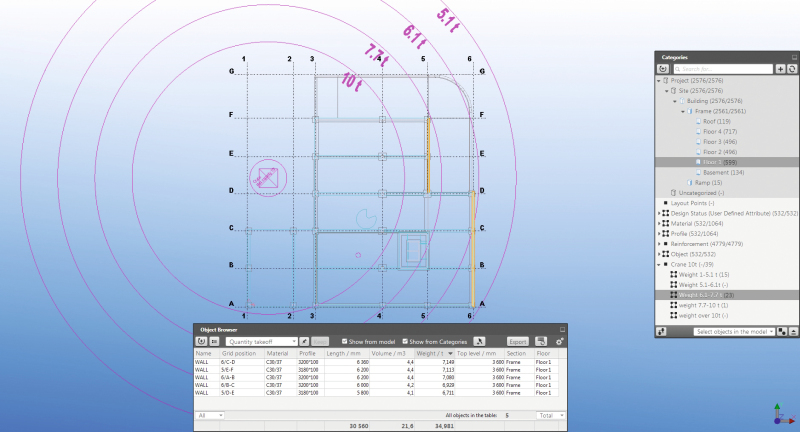This screenshot has width=800, height=432.
Task: Open the Select objects in the model dropdown
Action: (734, 332)
